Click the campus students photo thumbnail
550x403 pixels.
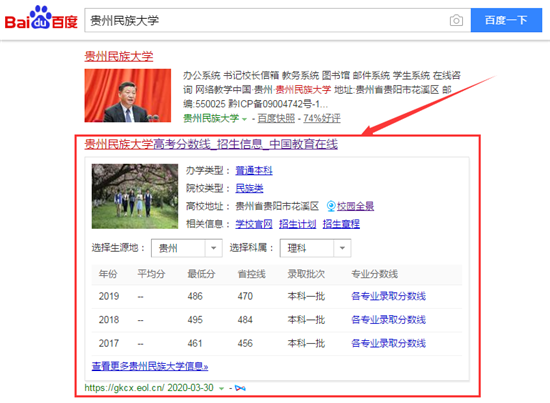point(135,196)
